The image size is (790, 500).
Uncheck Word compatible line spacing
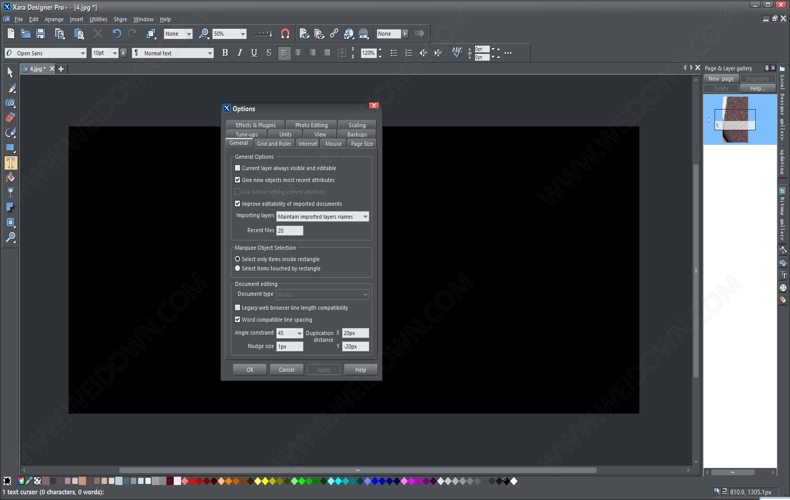238,320
